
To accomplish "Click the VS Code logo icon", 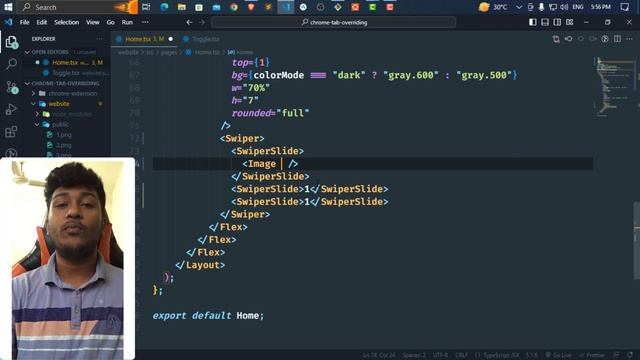I will (x=8, y=22).
